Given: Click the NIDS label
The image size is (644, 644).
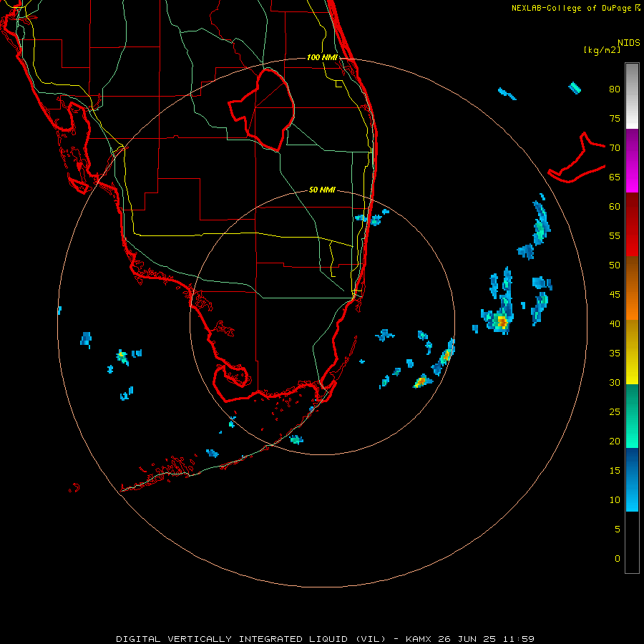Looking at the screenshot, I should click(x=629, y=43).
